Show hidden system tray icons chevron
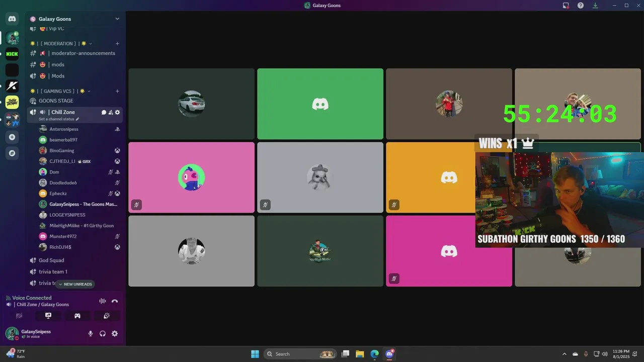The height and width of the screenshot is (362, 644). coord(564,354)
